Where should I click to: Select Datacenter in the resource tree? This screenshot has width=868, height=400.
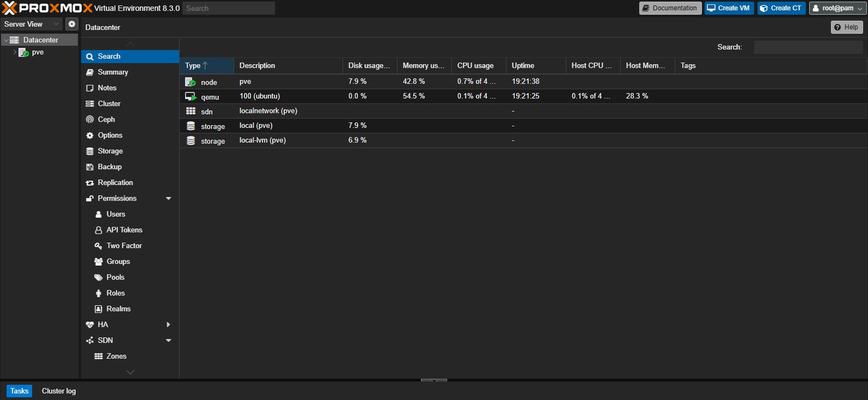click(x=40, y=40)
